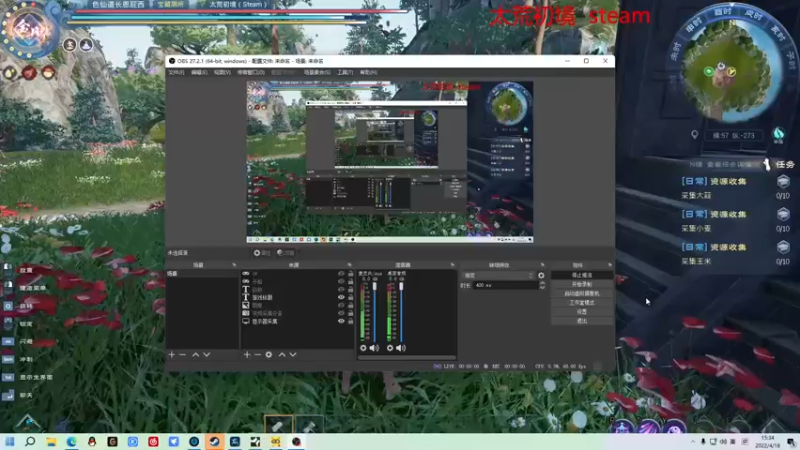Lock the 显示器采集 source
800x450 pixels.
click(x=351, y=321)
